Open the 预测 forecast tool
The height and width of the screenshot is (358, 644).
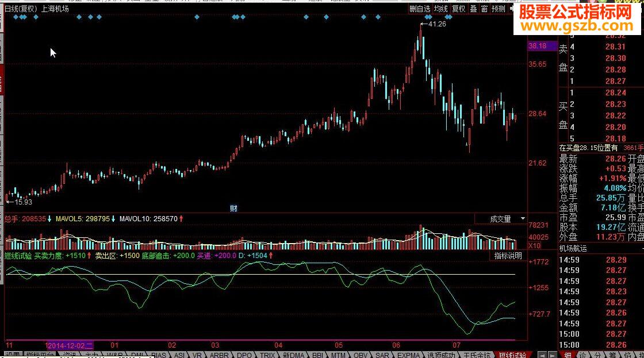[x=498, y=9]
